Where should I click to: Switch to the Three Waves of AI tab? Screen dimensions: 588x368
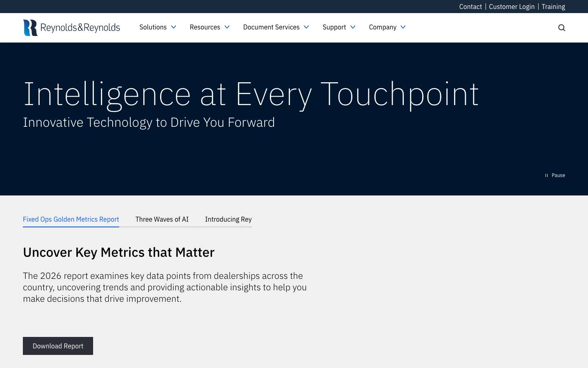click(x=162, y=220)
